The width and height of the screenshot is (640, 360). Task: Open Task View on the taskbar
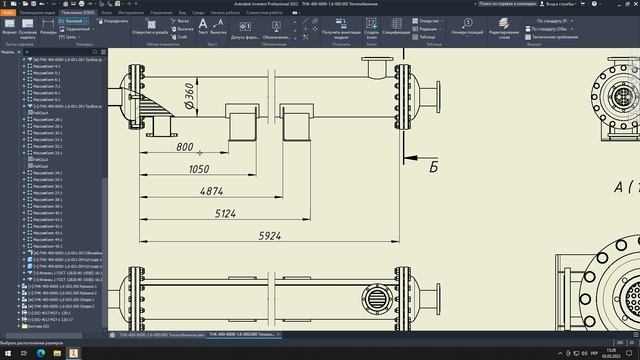[x=24, y=353]
